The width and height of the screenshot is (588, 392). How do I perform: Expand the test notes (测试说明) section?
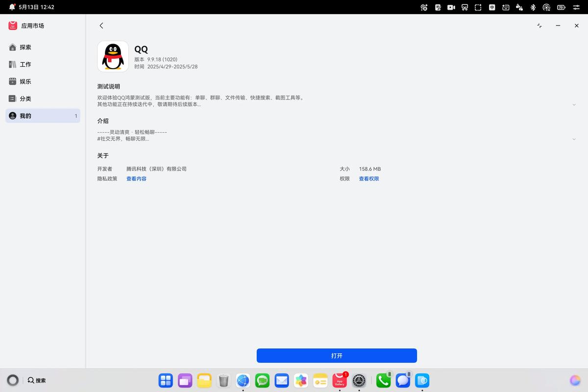574,104
